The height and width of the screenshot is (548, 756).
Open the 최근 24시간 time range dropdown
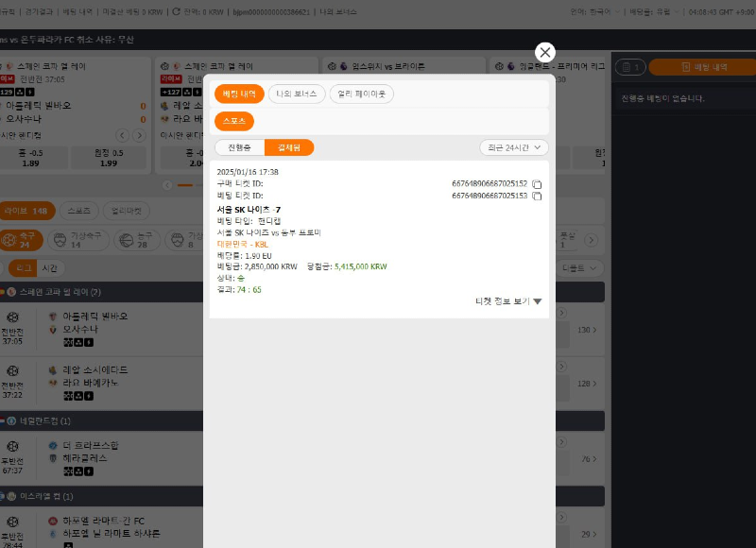click(x=513, y=147)
